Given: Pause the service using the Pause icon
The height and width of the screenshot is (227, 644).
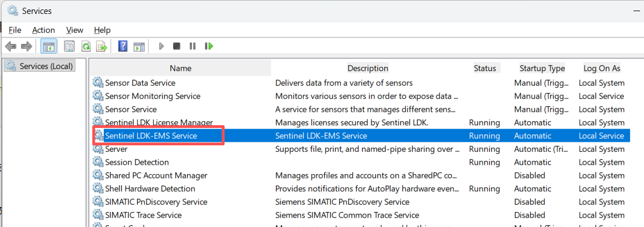Looking at the screenshot, I should point(192,46).
